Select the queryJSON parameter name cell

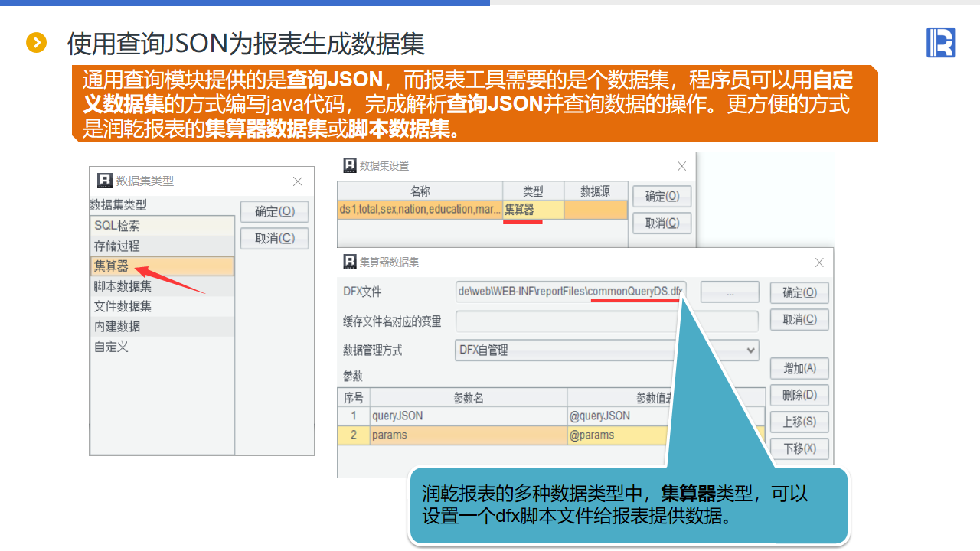coord(469,416)
